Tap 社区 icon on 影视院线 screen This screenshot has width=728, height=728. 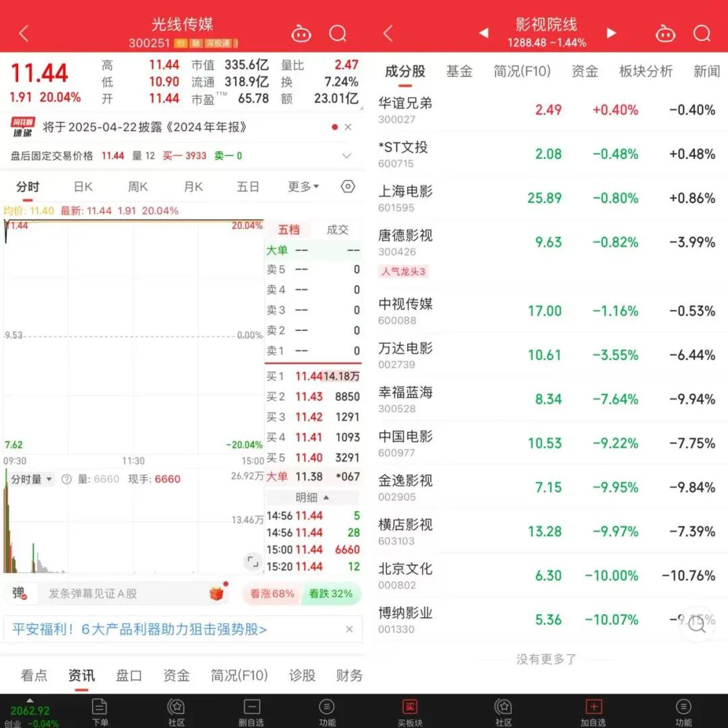tap(504, 712)
